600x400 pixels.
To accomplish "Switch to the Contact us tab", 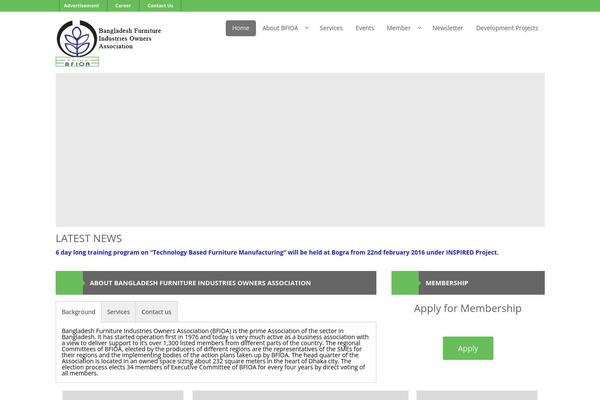I will coord(157,312).
